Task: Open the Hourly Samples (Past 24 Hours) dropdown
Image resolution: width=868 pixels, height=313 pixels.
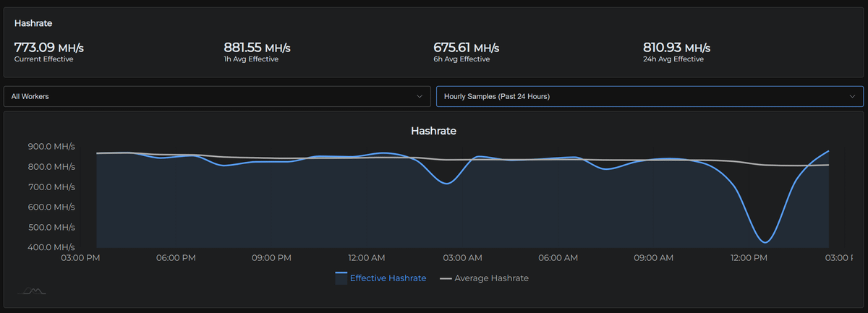Action: [x=649, y=96]
